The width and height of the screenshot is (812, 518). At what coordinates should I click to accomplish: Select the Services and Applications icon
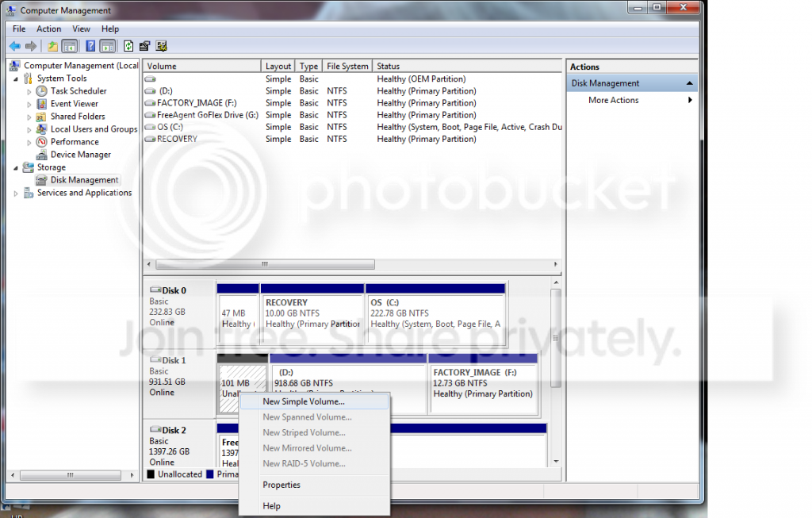tap(29, 193)
